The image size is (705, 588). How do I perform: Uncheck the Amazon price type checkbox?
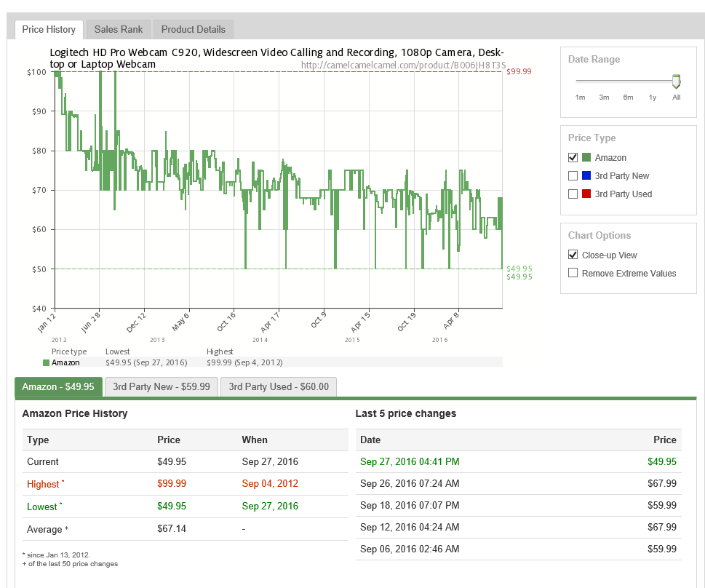coord(573,158)
